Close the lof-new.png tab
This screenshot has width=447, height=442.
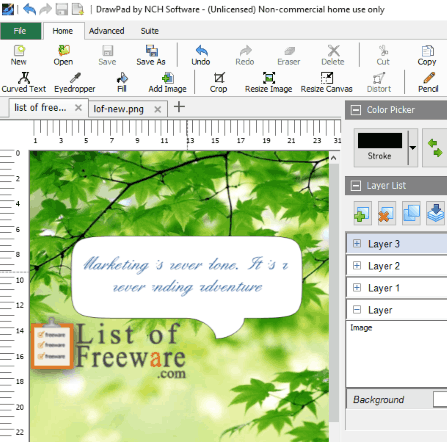158,109
